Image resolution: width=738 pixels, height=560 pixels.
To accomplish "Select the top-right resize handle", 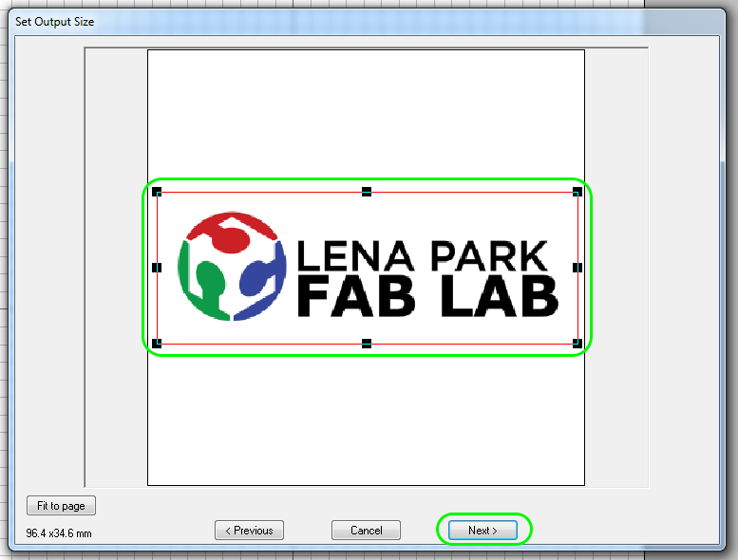I will pyautogui.click(x=577, y=192).
